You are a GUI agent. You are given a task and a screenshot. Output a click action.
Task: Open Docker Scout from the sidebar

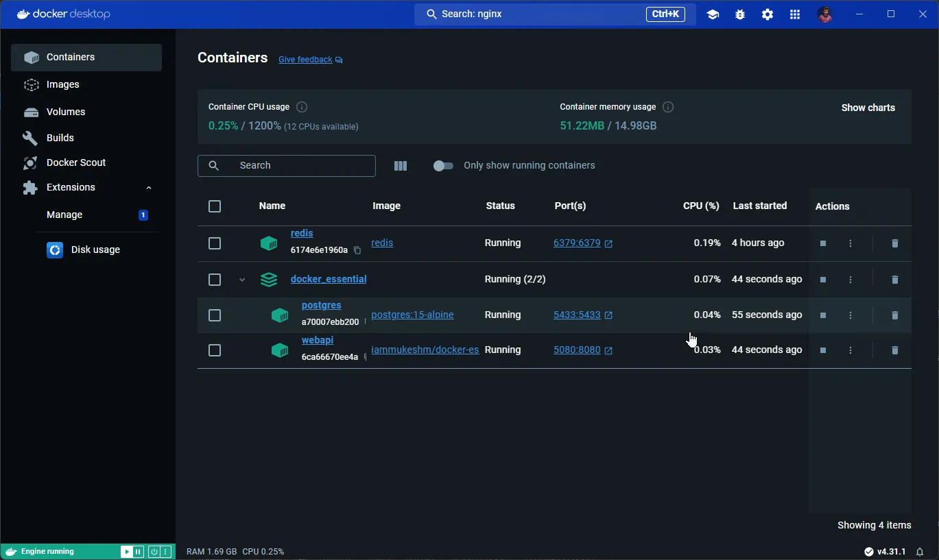(76, 162)
